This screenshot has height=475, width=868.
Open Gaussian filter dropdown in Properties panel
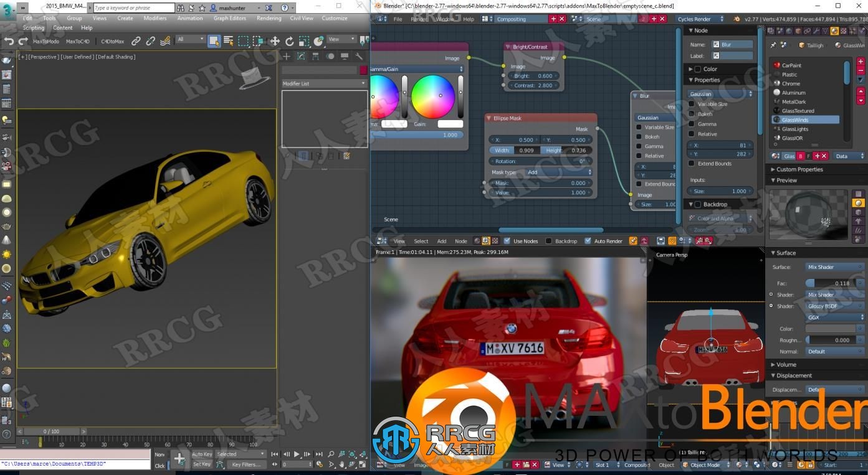[x=720, y=94]
